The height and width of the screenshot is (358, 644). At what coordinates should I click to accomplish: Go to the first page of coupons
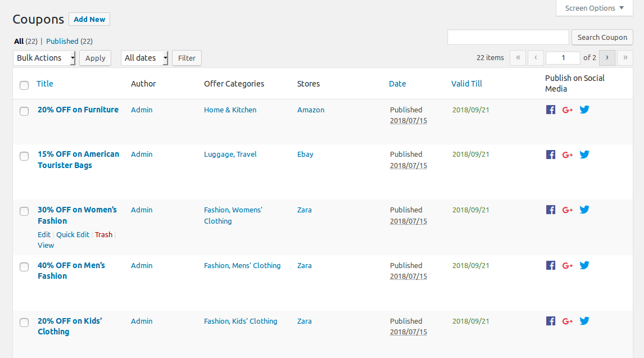pyautogui.click(x=518, y=58)
